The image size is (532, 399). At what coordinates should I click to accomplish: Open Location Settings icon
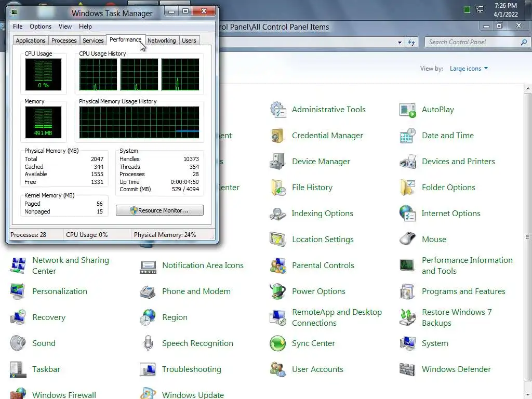[x=278, y=239]
